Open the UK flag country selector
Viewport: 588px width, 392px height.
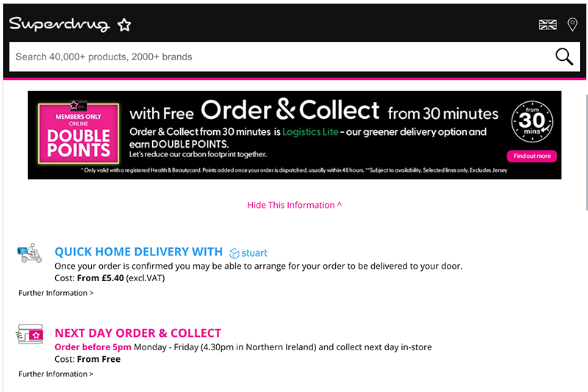[548, 25]
